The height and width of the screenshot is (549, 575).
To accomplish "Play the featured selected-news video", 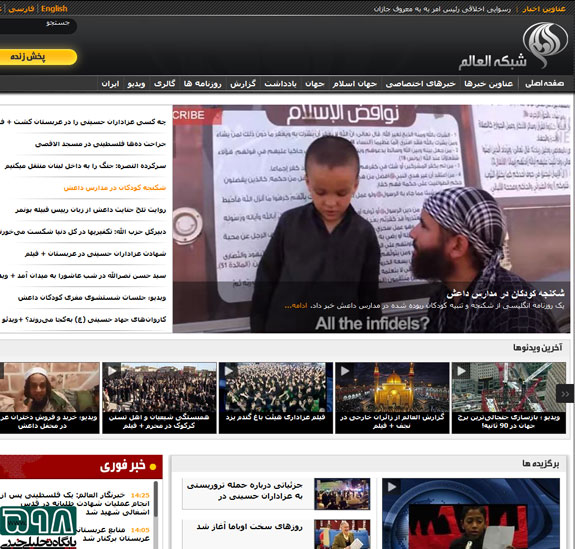I will (x=471, y=513).
